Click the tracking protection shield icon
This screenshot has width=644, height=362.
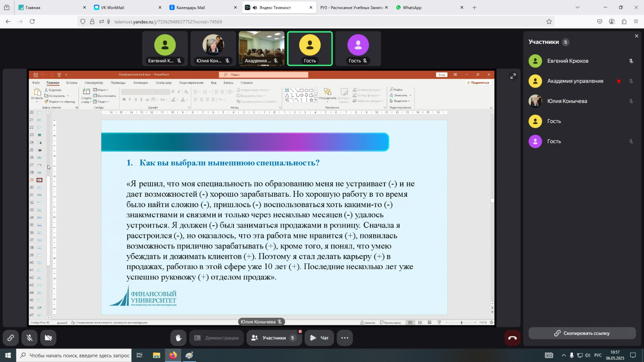83,22
